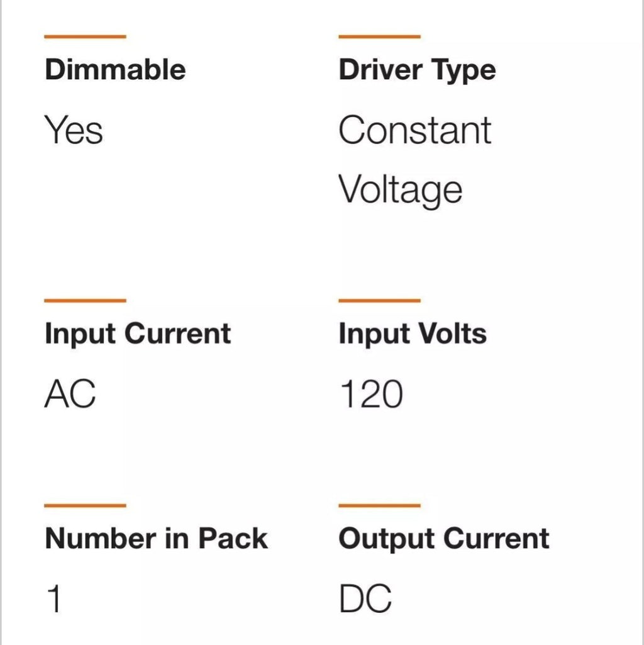Click the gray vertical border on left edge
Image resolution: width=644 pixels, height=645 pixels.
2,322
